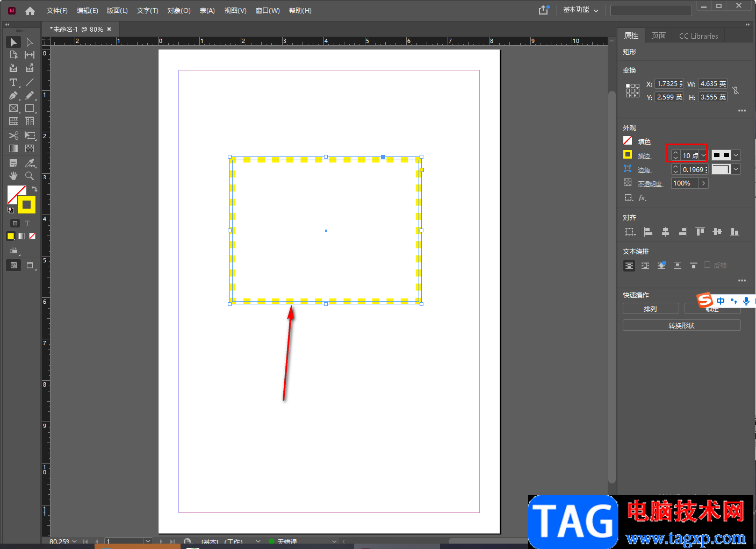Open the stroke weight 10 点 dropdown
756x549 pixels.
(x=703, y=155)
